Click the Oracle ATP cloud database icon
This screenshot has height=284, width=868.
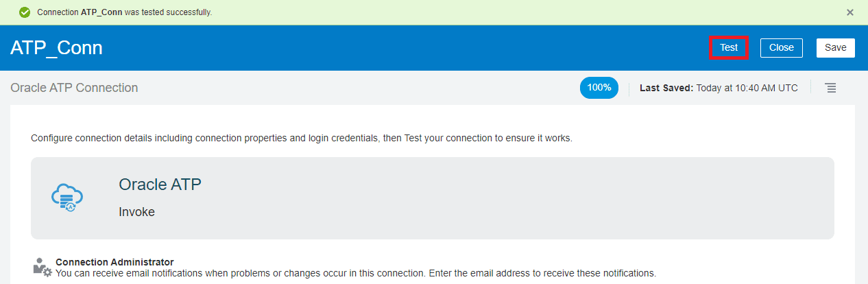[67, 198]
